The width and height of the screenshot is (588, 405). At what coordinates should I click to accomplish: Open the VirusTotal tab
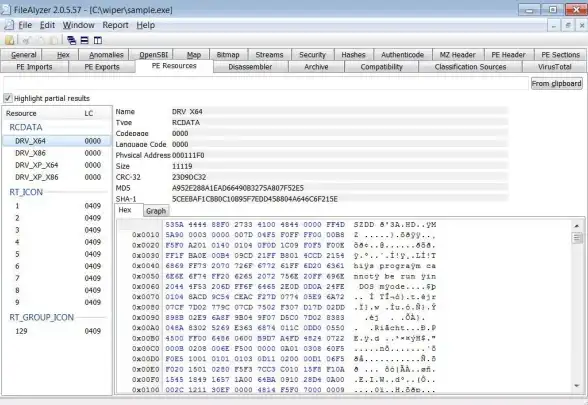554,67
